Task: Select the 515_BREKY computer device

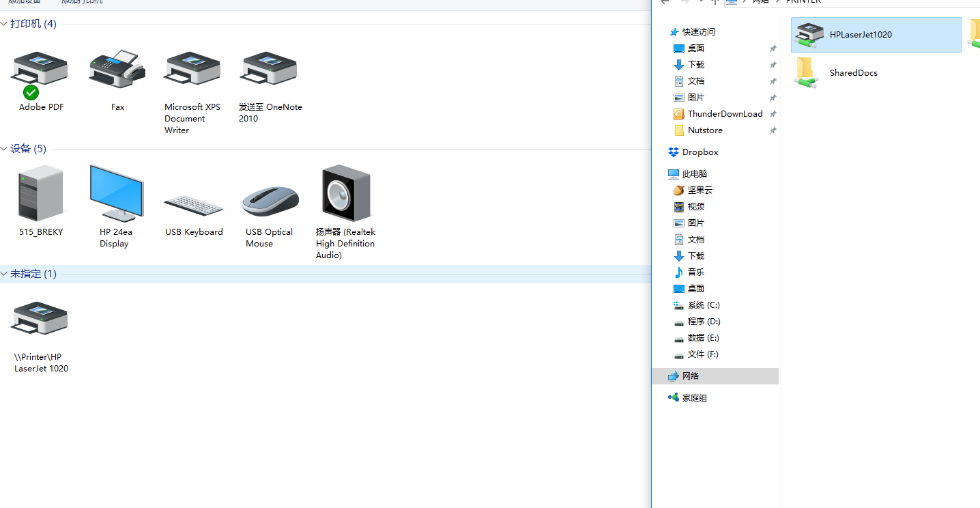Action: point(41,200)
